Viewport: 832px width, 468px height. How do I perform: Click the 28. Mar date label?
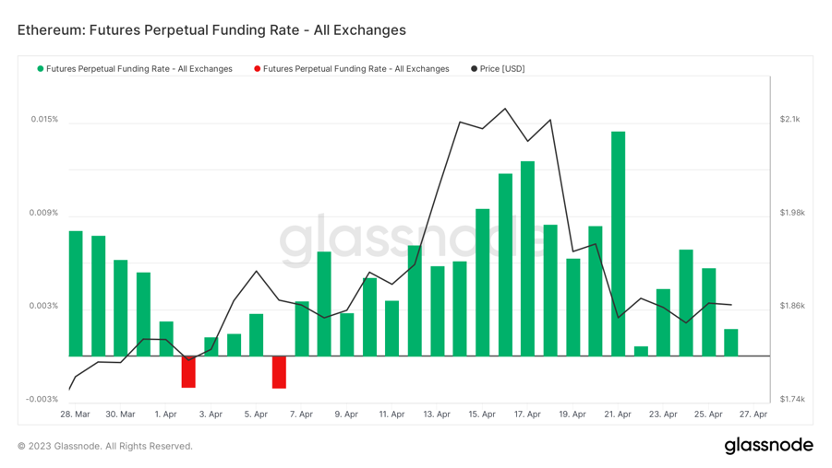coord(75,414)
